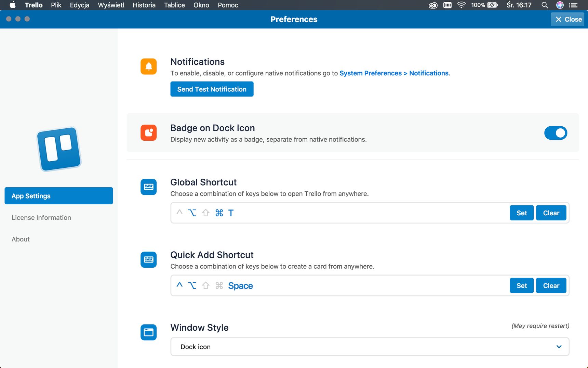This screenshot has height=368, width=588.
Task: Open the Wyświetl menu
Action: [111, 5]
